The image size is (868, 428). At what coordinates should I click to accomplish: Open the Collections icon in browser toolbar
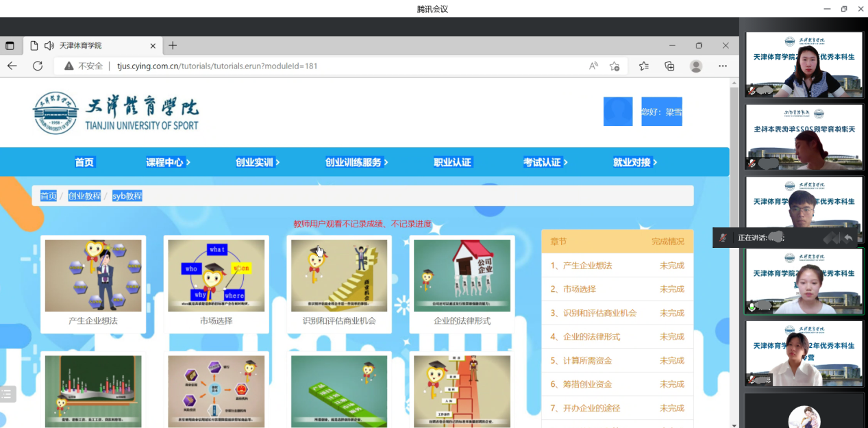tap(669, 66)
